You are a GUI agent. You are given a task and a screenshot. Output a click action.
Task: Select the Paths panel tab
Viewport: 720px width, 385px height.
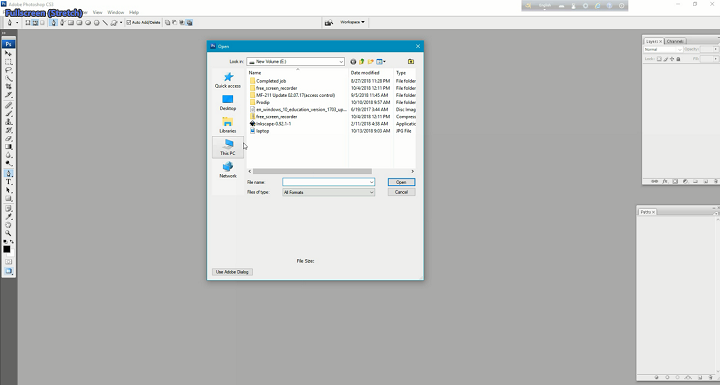click(647, 212)
